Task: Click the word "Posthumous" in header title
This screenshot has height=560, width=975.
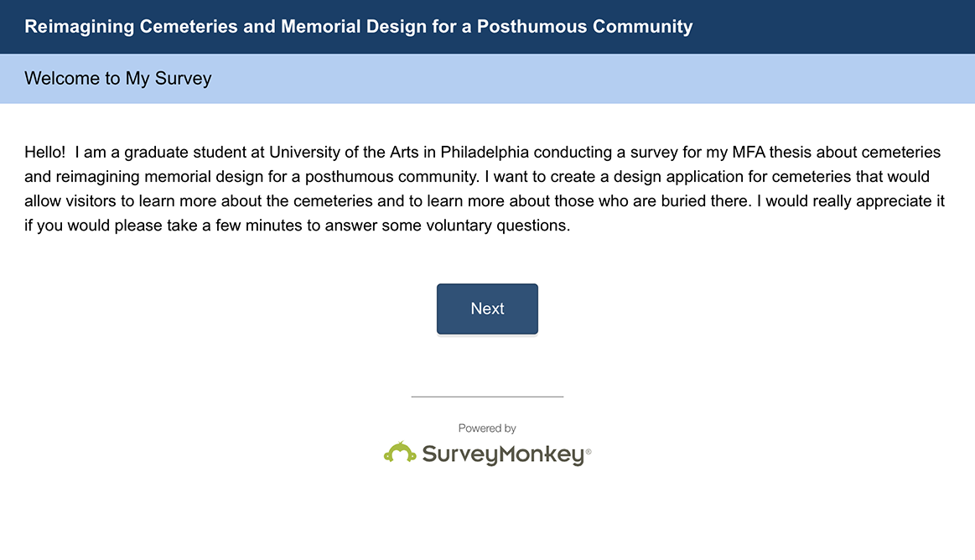Action: pos(532,27)
